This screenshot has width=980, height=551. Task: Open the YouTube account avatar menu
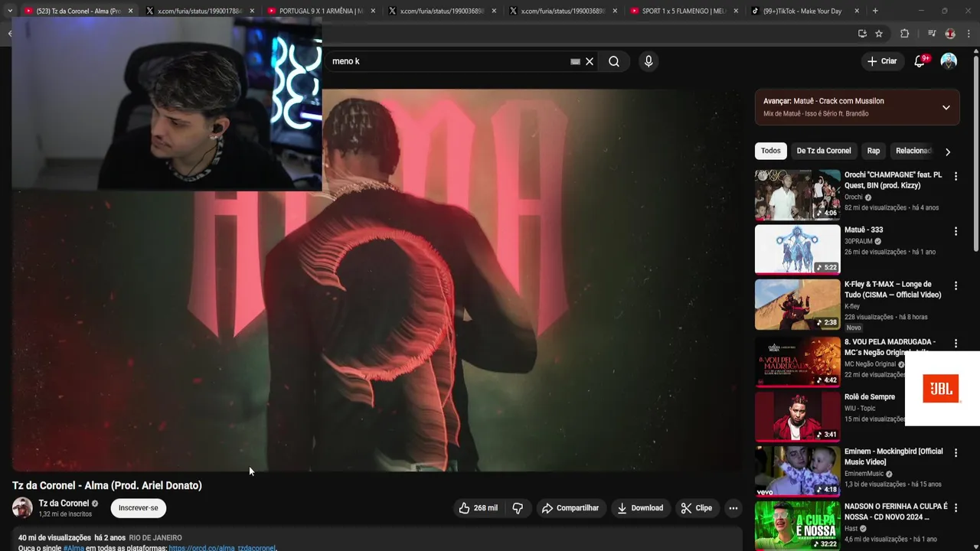tap(949, 61)
